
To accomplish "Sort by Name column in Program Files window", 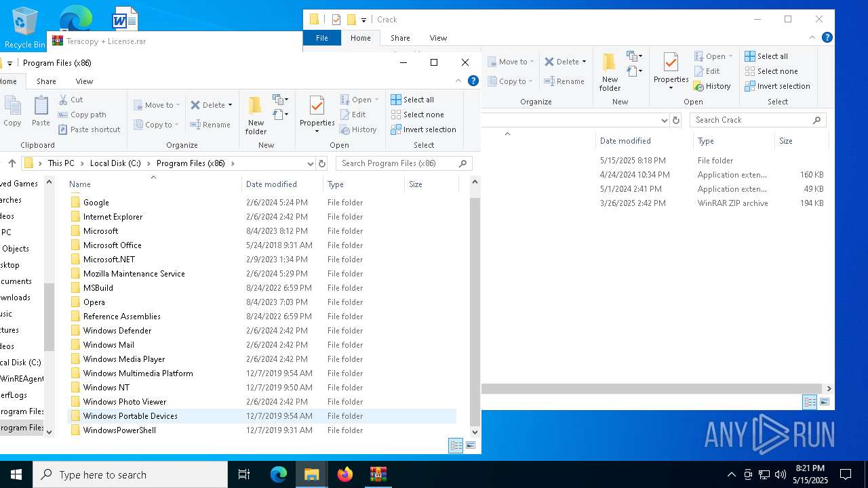I will (x=153, y=184).
